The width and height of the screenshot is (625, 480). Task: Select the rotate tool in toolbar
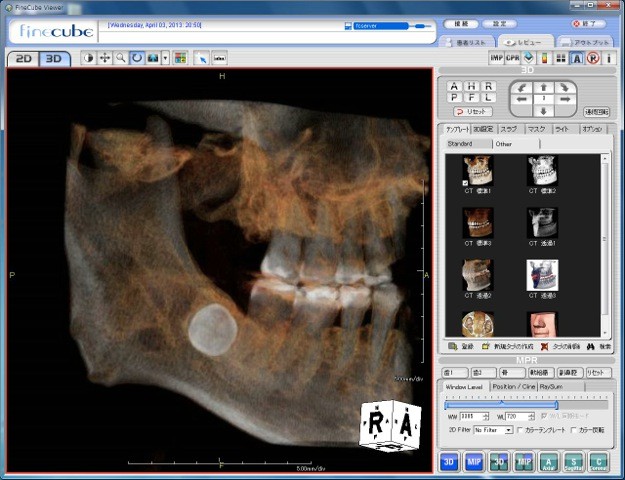(x=136, y=58)
